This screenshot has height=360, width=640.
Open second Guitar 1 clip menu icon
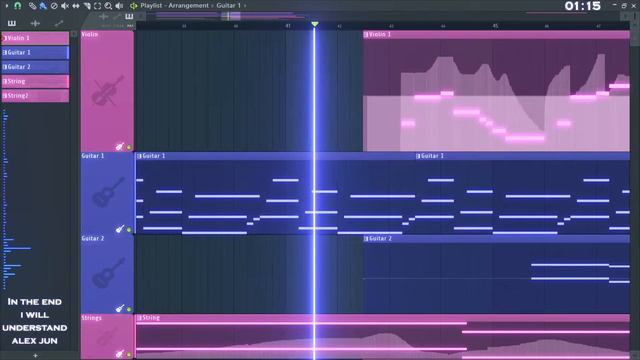418,156
